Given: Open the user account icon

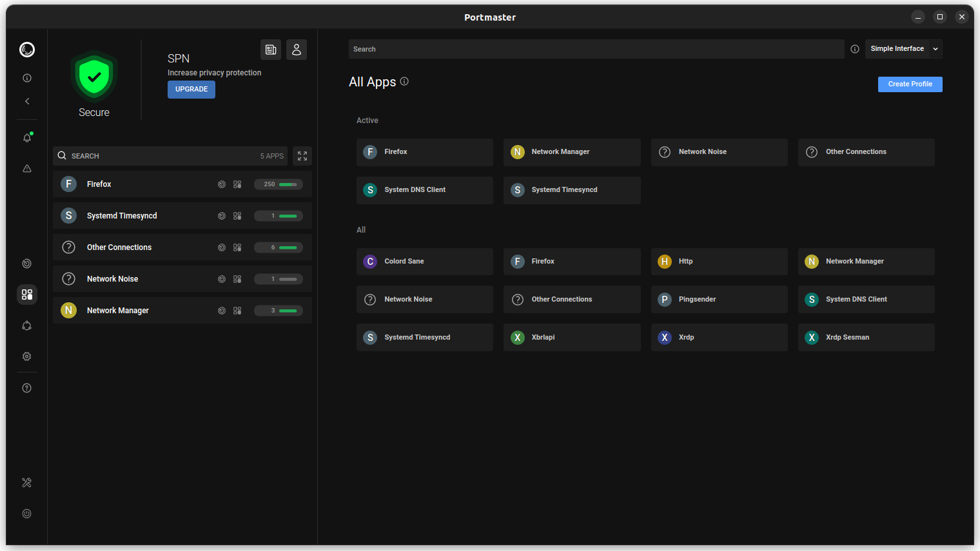Looking at the screenshot, I should point(297,50).
